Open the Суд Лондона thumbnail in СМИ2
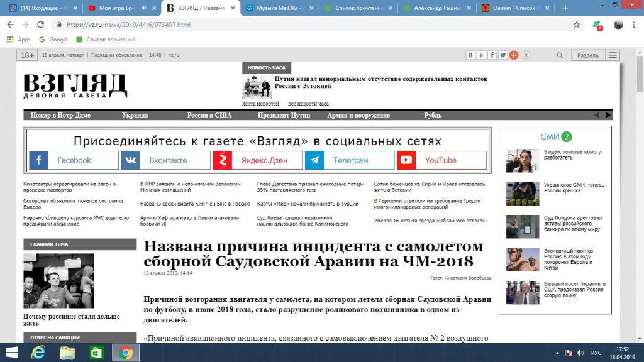644x362 pixels. pyautogui.click(x=523, y=226)
